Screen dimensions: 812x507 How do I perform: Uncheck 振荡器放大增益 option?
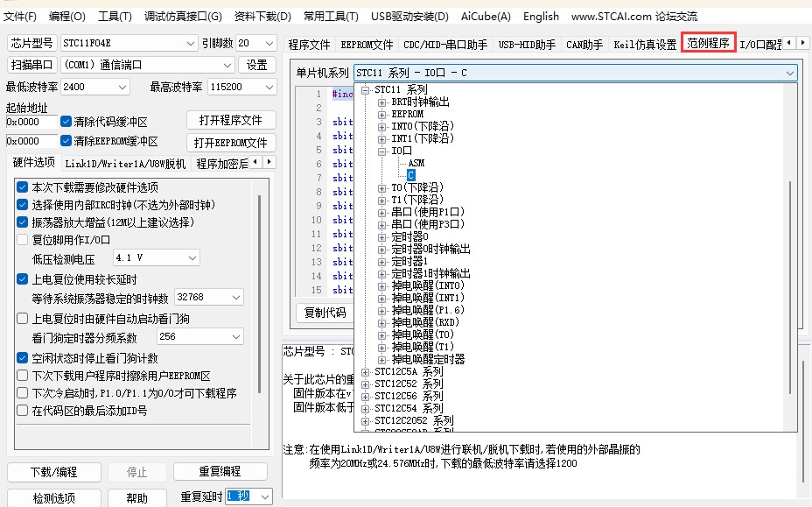(x=23, y=222)
